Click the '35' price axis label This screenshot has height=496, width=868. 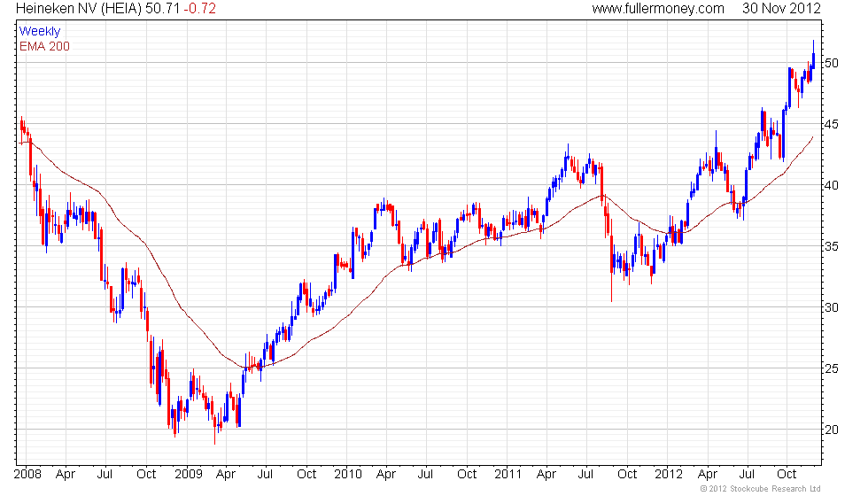(832, 246)
